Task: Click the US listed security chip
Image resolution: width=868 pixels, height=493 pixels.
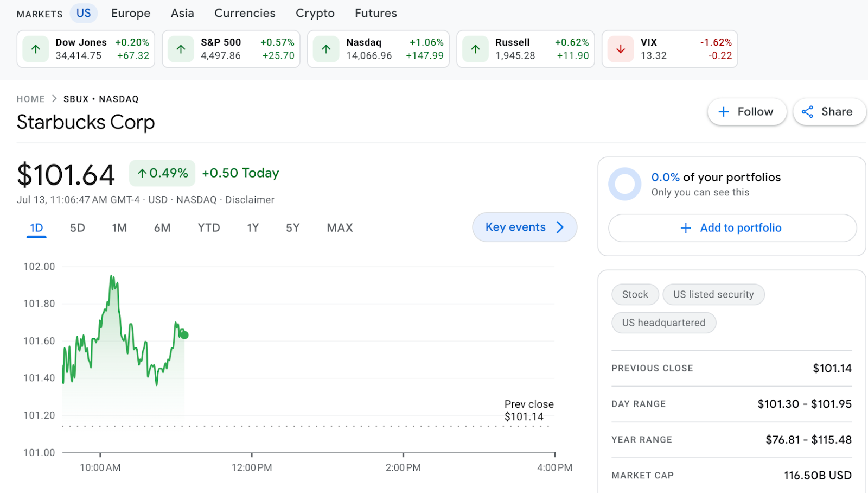Action: (x=713, y=294)
